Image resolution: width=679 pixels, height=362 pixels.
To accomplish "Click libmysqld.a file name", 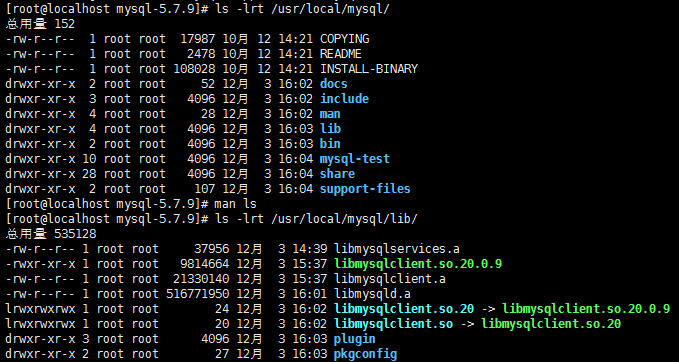I will 372,294.
